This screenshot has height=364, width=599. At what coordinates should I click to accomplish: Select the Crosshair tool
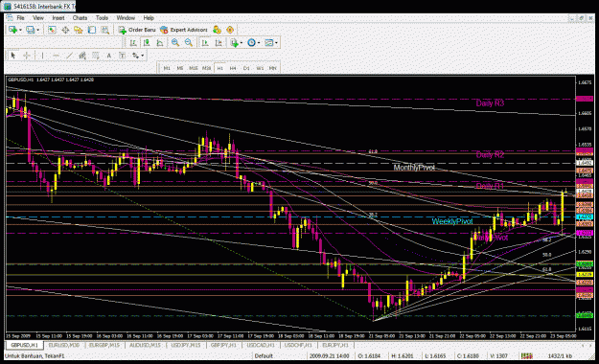click(x=27, y=56)
